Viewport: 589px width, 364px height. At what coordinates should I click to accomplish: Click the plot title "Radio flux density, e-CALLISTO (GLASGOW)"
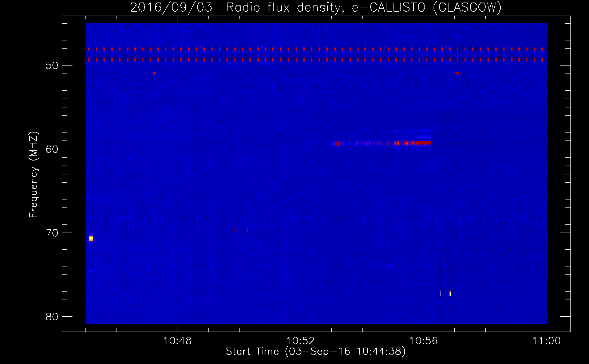click(364, 7)
